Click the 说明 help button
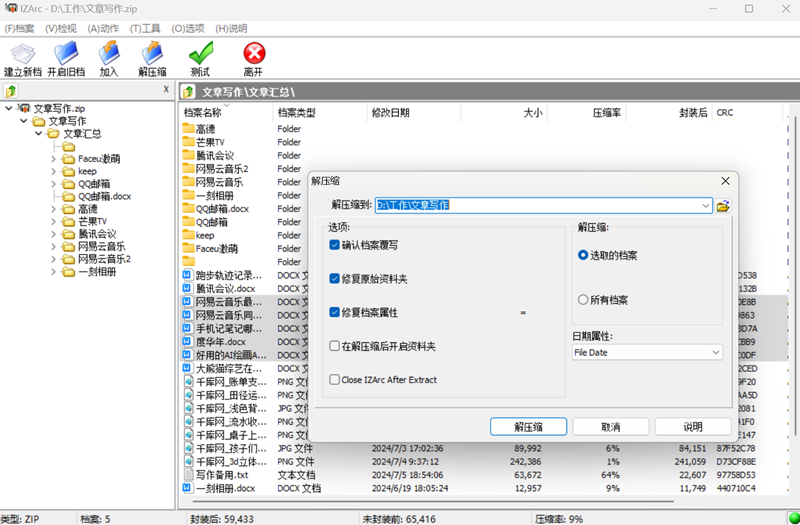The height and width of the screenshot is (525, 800). [693, 427]
